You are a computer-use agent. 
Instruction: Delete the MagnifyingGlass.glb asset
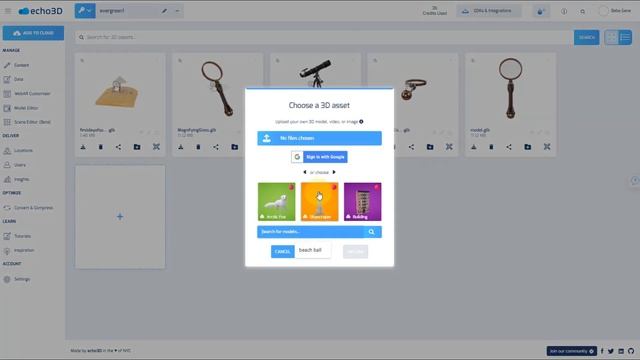point(198,147)
